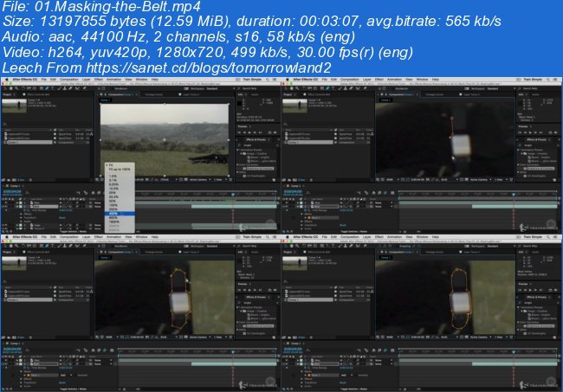Select Rotation tool in landscape frame toolbar

click(23, 88)
